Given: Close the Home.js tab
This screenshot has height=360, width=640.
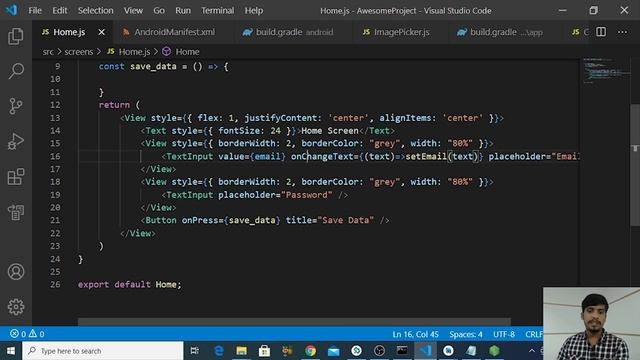Looking at the screenshot, I should [x=102, y=32].
